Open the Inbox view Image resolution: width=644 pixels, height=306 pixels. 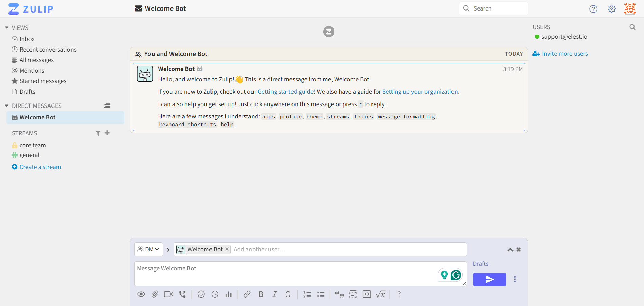tap(27, 39)
